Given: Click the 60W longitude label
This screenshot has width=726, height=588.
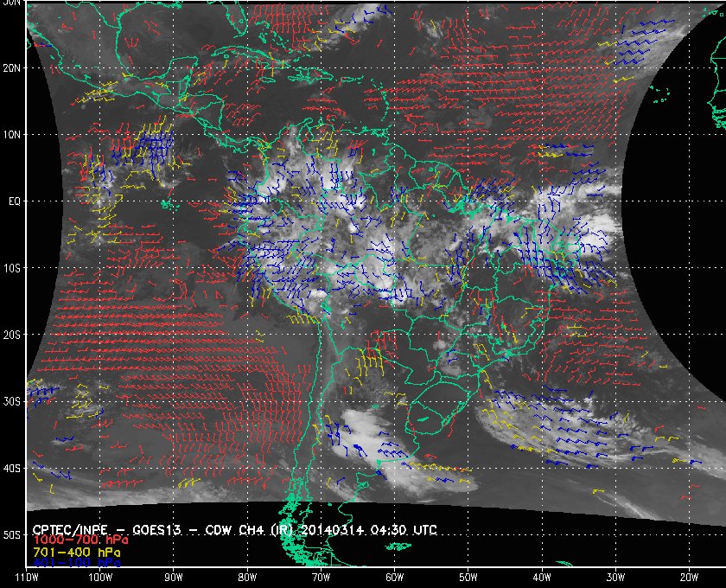Looking at the screenshot, I should pos(394,578).
